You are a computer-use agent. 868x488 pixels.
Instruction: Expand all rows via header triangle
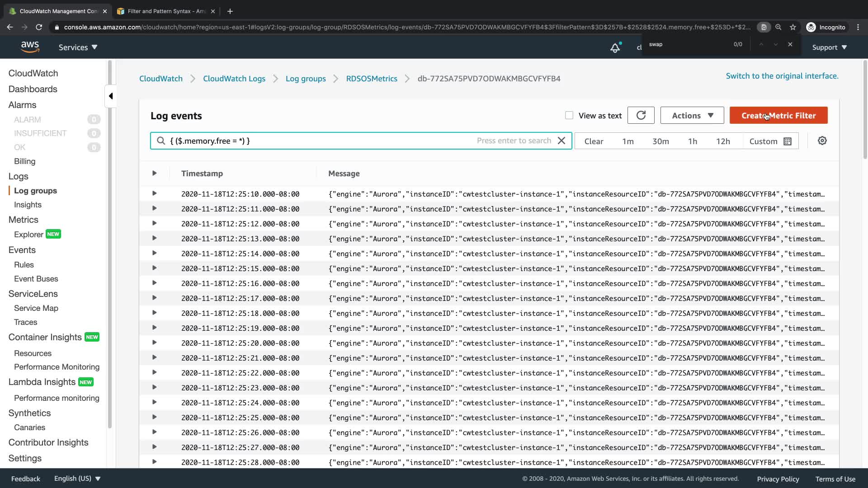point(154,173)
